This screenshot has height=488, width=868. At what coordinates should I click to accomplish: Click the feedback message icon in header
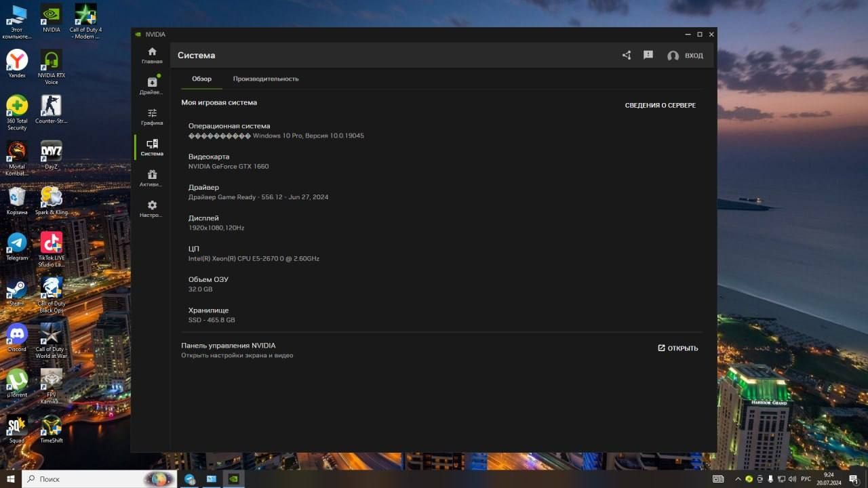coord(648,56)
